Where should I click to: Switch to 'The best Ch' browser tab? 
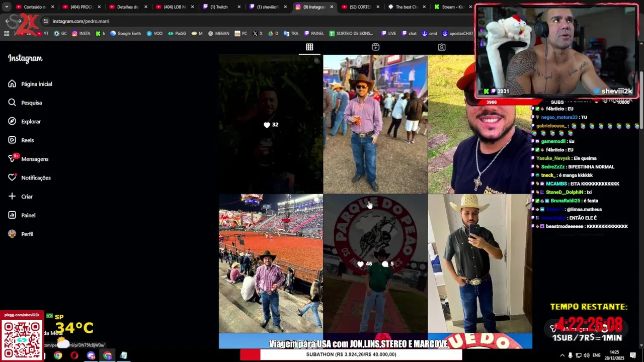coord(406,7)
